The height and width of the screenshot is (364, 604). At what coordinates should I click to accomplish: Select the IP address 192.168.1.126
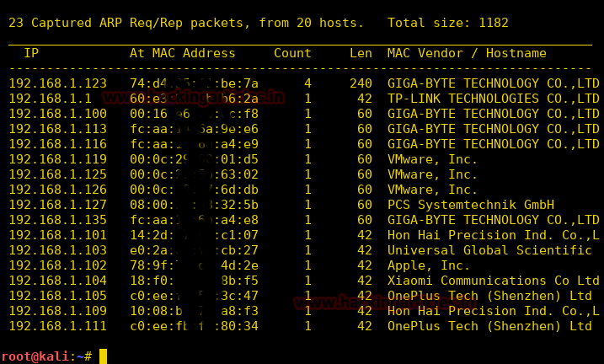(58, 190)
